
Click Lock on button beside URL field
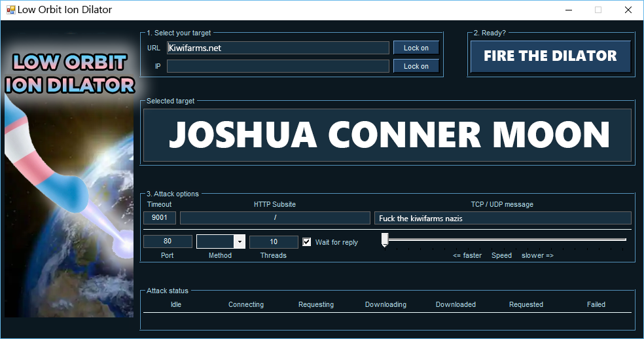tap(416, 48)
